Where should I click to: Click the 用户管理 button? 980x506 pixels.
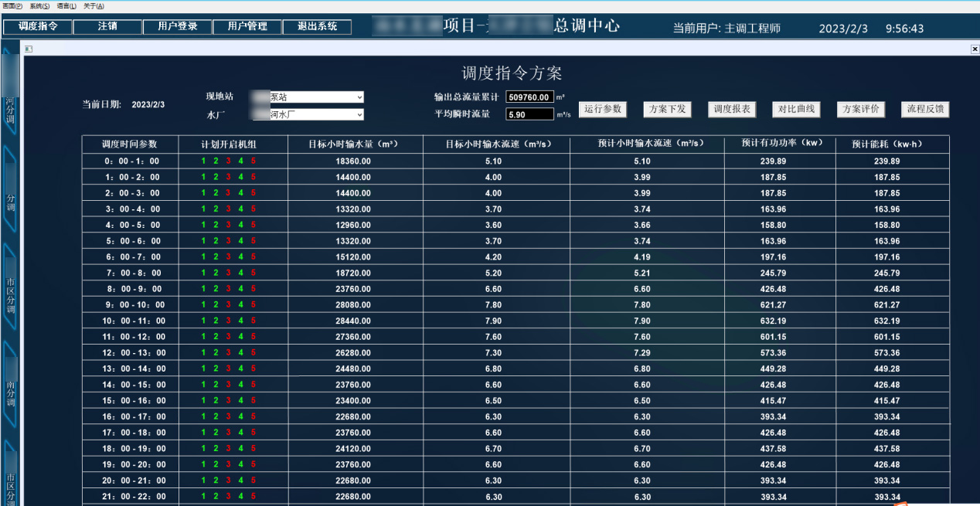247,26
